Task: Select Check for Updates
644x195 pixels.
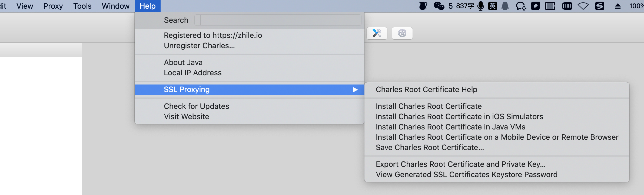Action: 196,106
